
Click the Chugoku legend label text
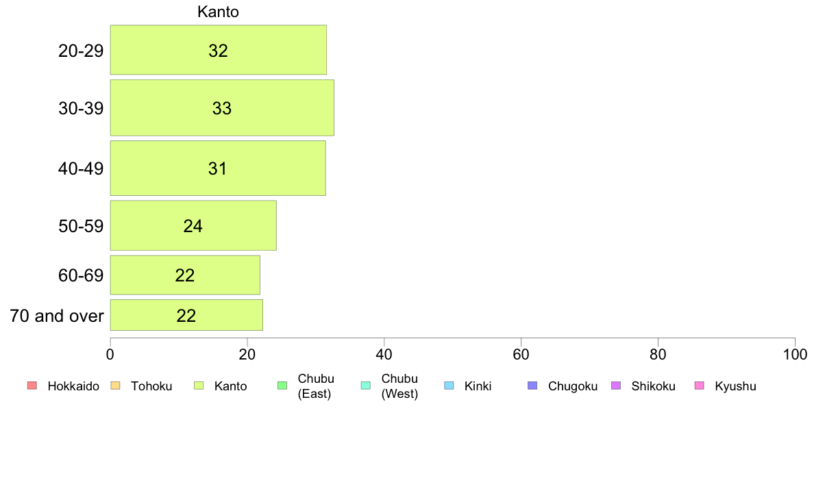click(573, 386)
